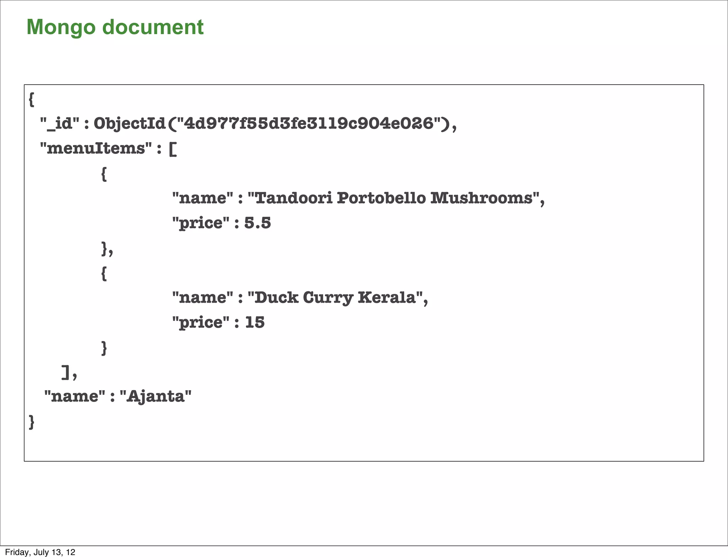The image size is (728, 560).
Task: Click the second menu item's opening brace
Action: pos(104,273)
